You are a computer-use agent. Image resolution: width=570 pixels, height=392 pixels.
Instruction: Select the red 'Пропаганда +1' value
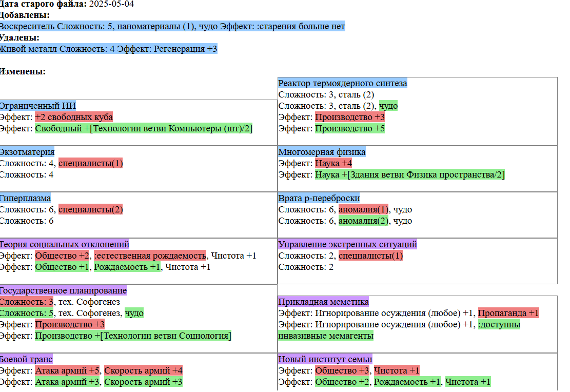coord(508,313)
